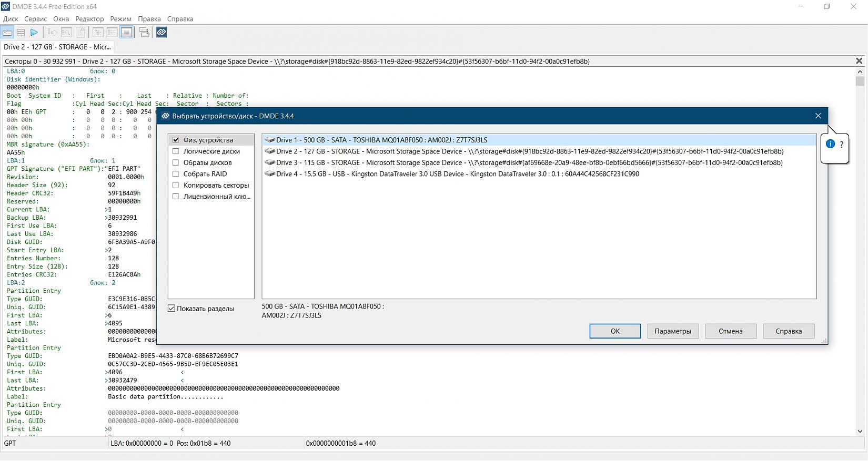Viewport: 868px width, 461px height.
Task: Select the Drive 3 - 115 GB STORAGE row
Action: click(x=539, y=163)
